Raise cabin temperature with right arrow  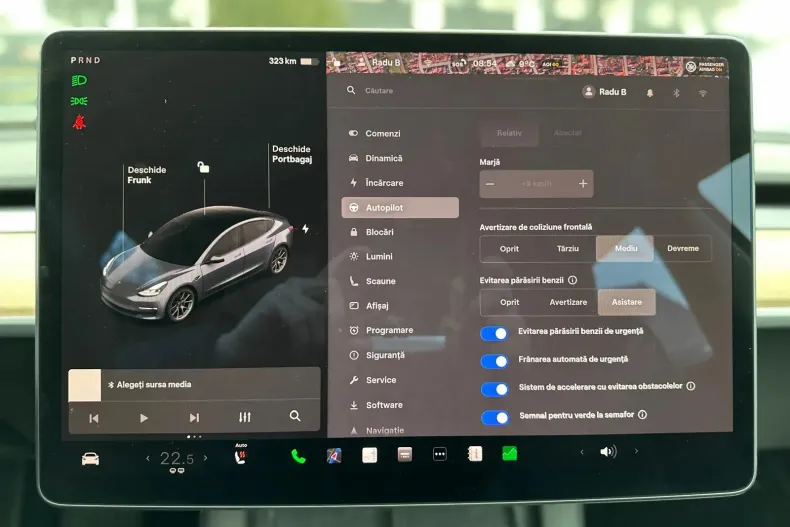click(206, 458)
